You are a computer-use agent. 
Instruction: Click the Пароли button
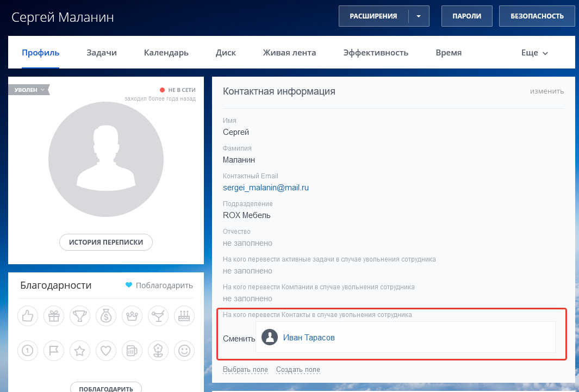coord(466,16)
